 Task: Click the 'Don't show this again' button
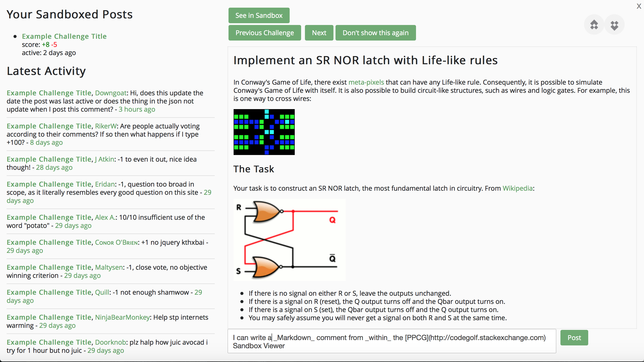tap(375, 32)
